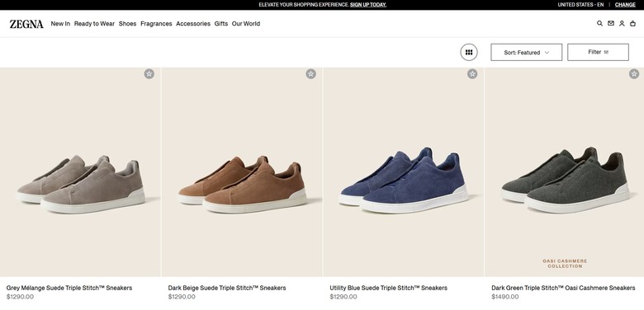The width and height of the screenshot is (644, 310).
Task: Add Grey Mélange sneakers to wishlist
Action: pyautogui.click(x=149, y=74)
